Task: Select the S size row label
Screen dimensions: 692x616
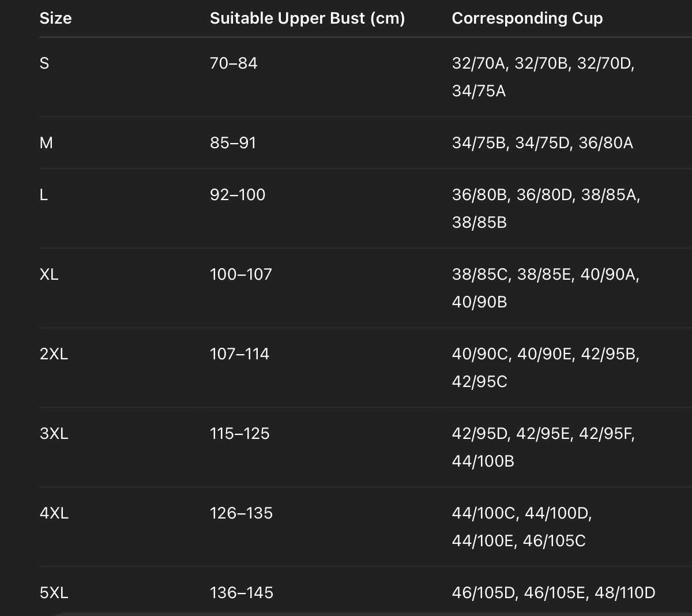Action: pos(44,63)
